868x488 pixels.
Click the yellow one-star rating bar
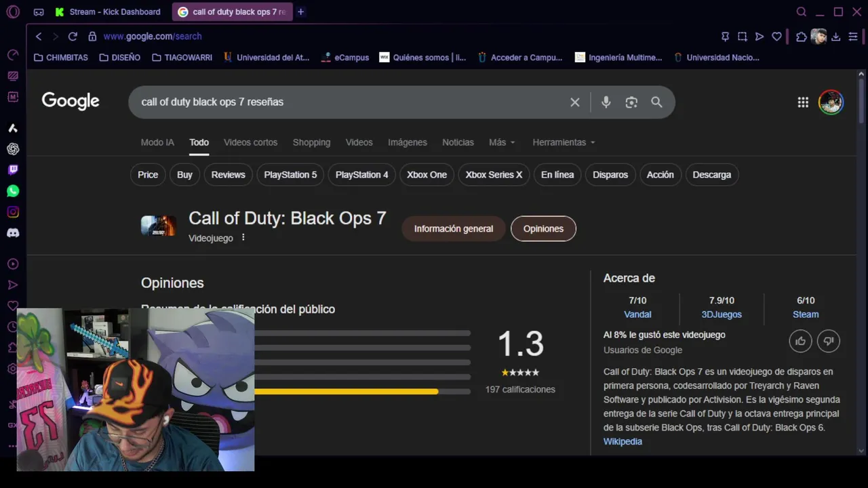point(346,392)
